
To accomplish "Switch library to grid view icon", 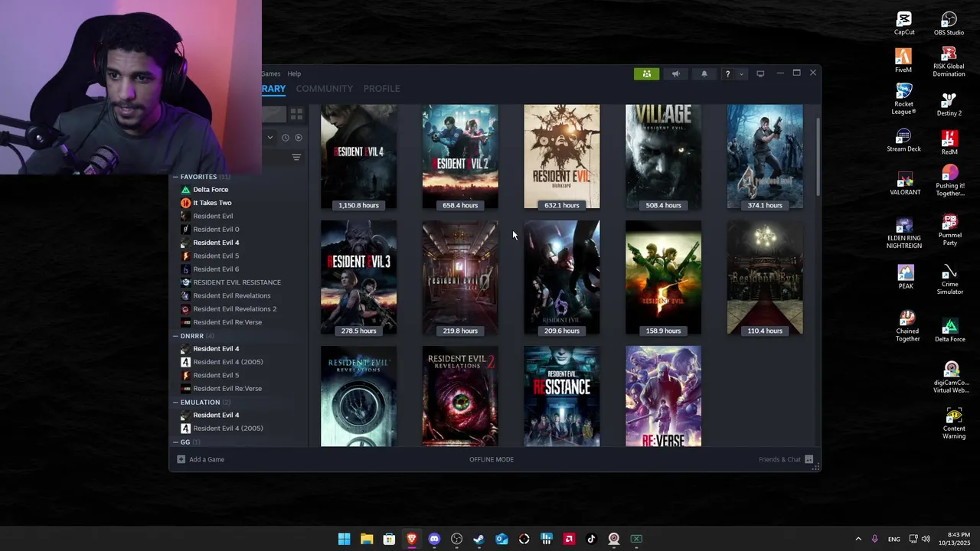I will coord(296,114).
